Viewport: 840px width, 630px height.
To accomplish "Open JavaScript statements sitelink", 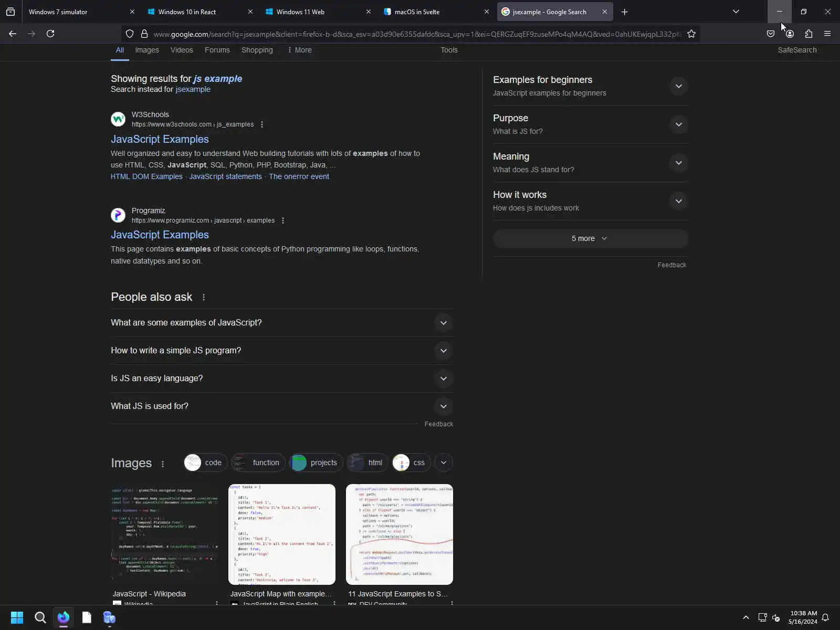I will (x=226, y=176).
